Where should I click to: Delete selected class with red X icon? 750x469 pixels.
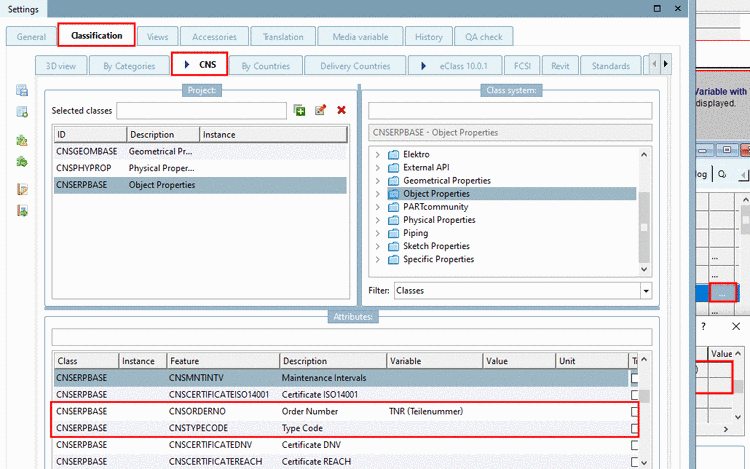click(x=342, y=110)
